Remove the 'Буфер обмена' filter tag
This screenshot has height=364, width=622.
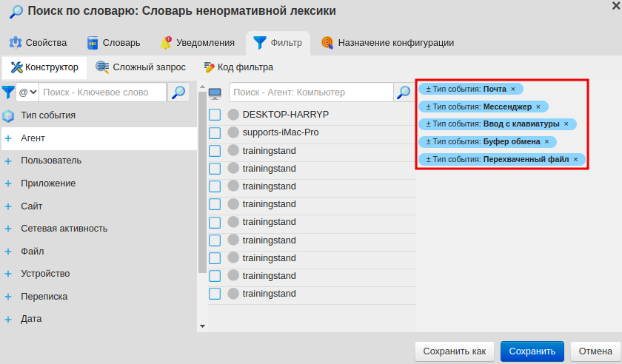click(x=547, y=141)
